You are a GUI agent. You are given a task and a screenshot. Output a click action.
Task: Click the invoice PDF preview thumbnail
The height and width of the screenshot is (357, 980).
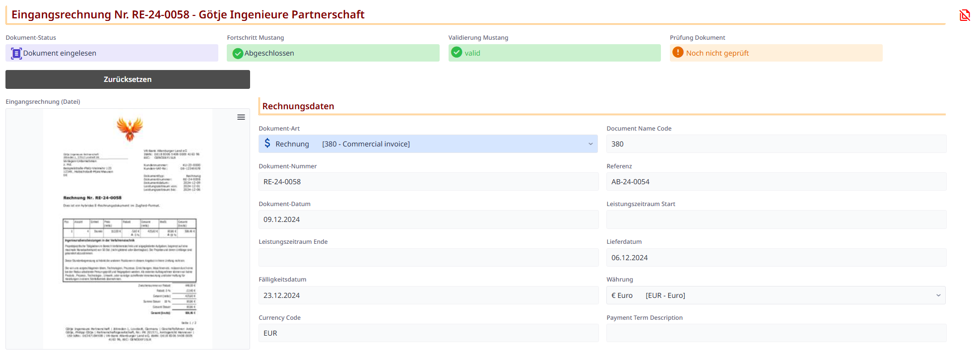click(128, 228)
